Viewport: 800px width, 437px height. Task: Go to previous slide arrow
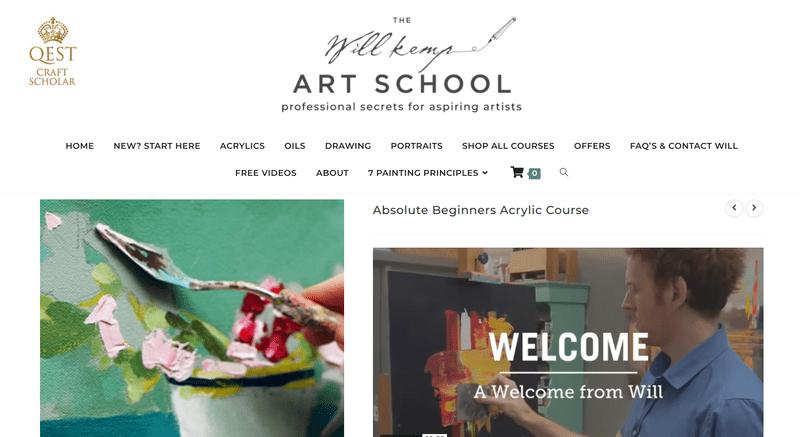tap(734, 208)
